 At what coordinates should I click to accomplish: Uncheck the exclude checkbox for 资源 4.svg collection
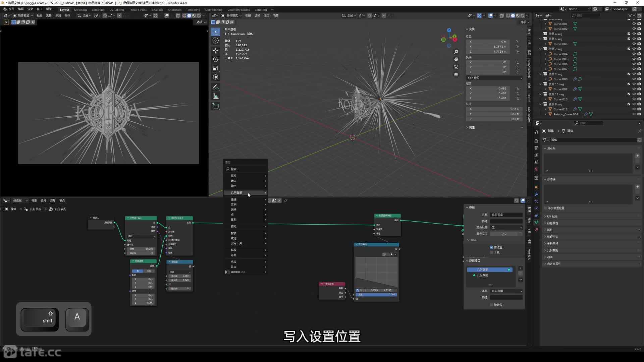629,34
